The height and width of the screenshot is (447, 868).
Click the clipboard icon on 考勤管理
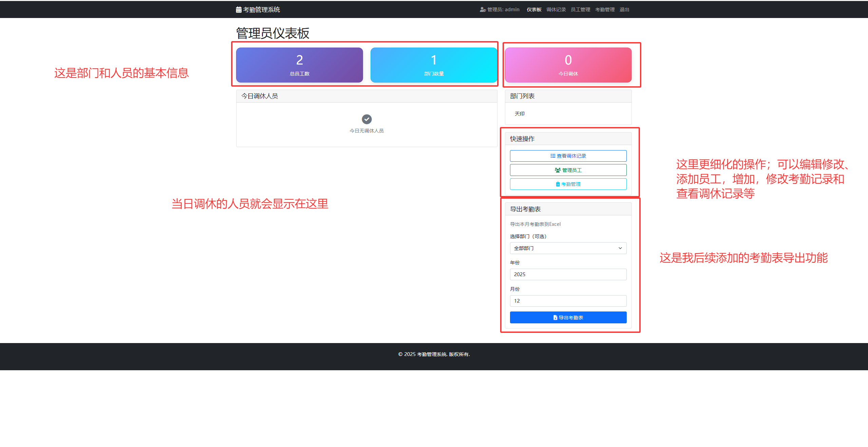(x=558, y=184)
